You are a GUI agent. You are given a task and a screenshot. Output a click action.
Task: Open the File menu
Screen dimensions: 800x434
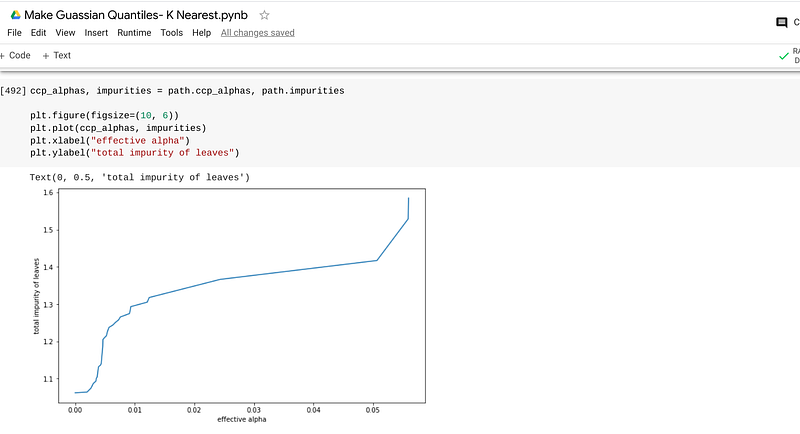pos(14,33)
